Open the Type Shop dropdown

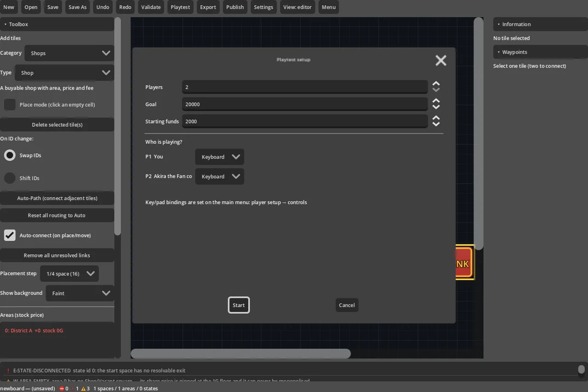(x=64, y=73)
